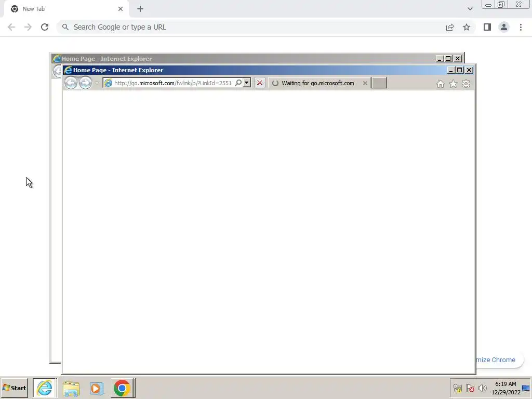Expand the Chrome tab search chevron
532x399 pixels.
tap(470, 9)
